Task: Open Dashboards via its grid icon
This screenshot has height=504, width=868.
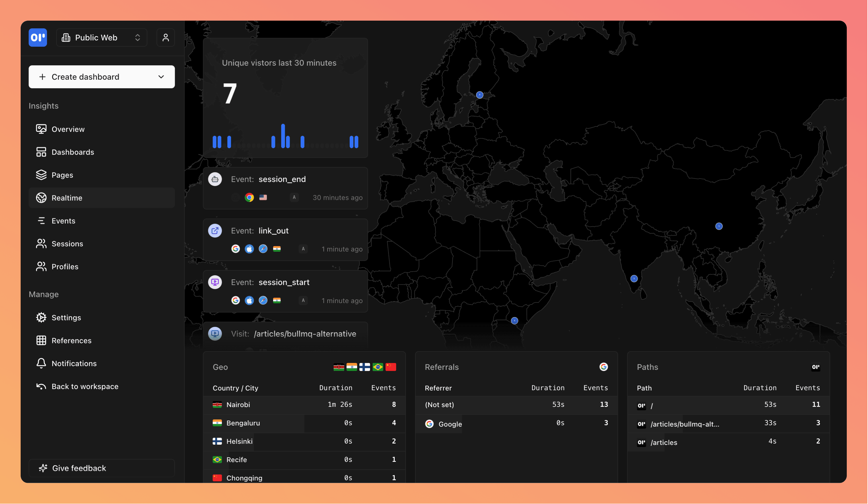Action: (x=41, y=152)
